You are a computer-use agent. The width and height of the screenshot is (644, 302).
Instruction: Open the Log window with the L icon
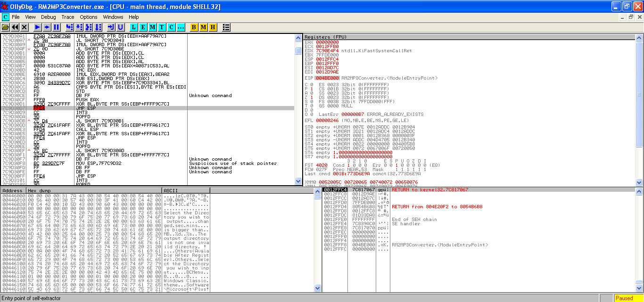click(134, 27)
